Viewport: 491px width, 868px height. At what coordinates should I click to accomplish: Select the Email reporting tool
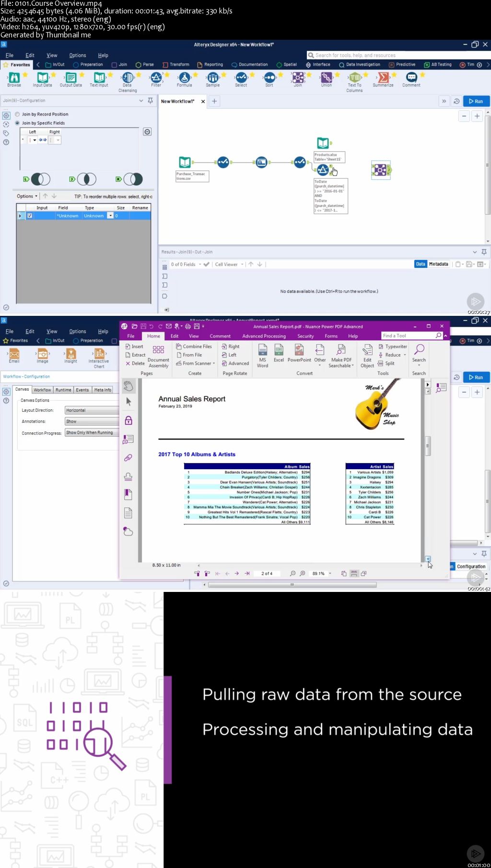tap(14, 356)
